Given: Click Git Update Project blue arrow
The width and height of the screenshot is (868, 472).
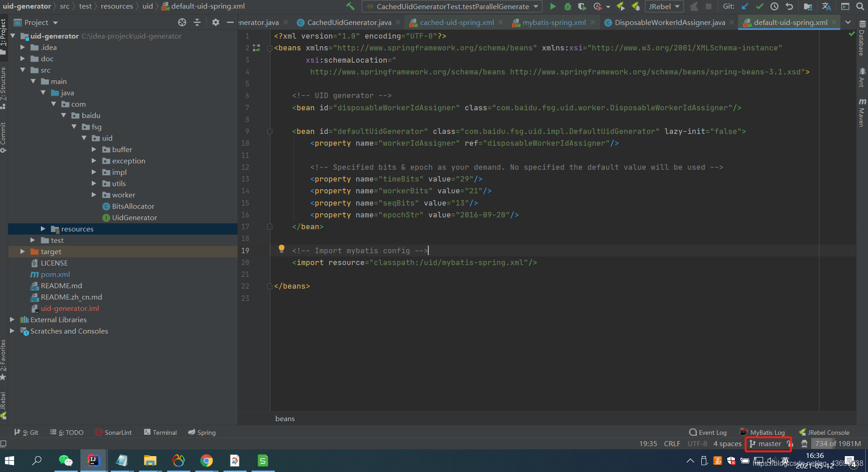Looking at the screenshot, I should click(x=745, y=6).
